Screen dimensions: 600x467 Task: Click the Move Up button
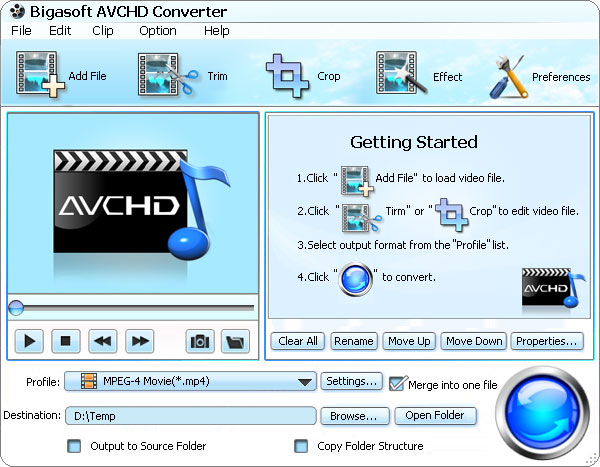(409, 341)
